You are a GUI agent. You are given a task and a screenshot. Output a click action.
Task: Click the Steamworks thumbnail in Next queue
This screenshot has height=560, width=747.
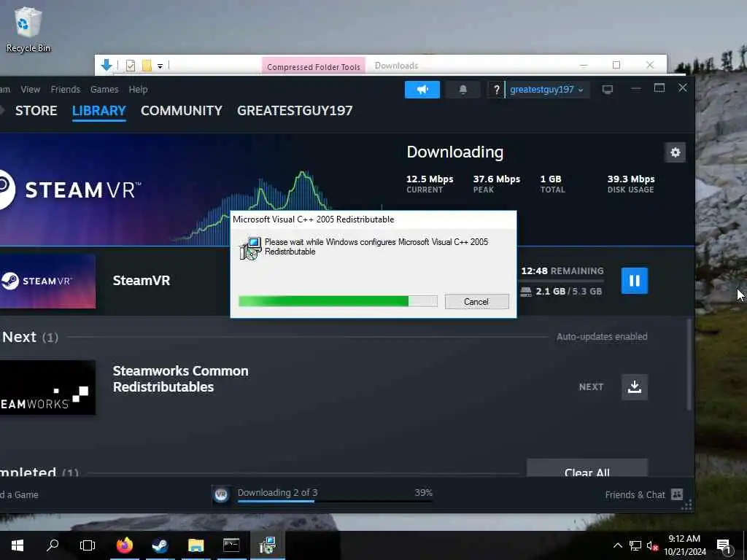tap(47, 387)
